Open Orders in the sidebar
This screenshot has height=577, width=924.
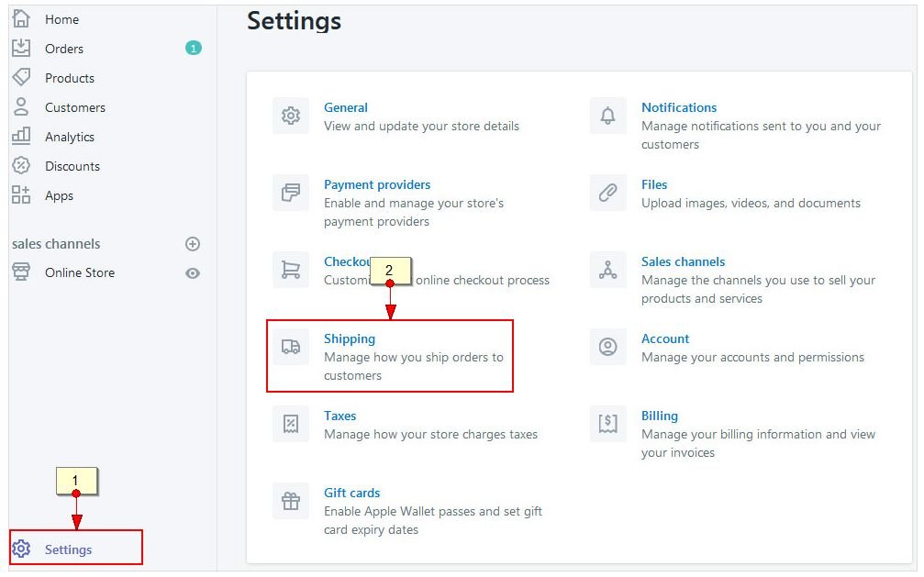(x=64, y=49)
